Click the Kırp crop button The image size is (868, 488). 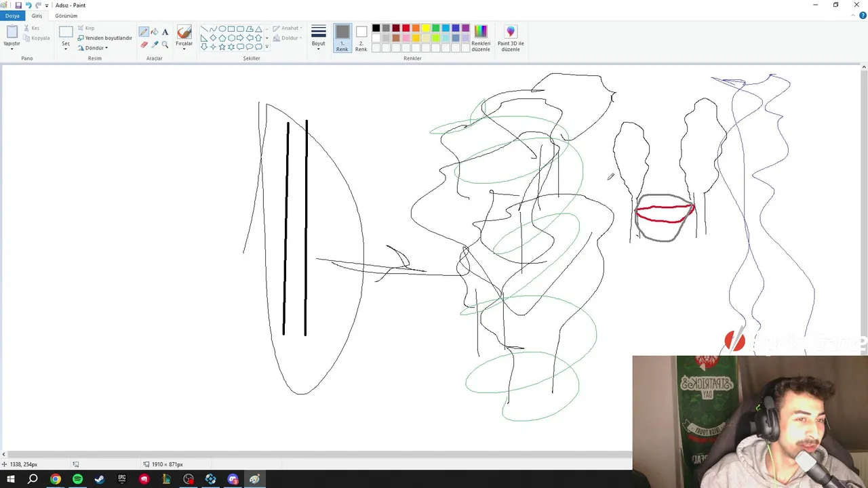click(x=86, y=28)
